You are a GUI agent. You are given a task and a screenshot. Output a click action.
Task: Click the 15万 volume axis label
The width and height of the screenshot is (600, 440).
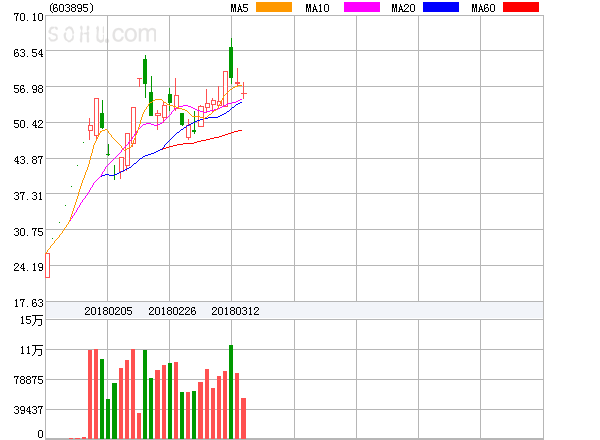pos(31,320)
